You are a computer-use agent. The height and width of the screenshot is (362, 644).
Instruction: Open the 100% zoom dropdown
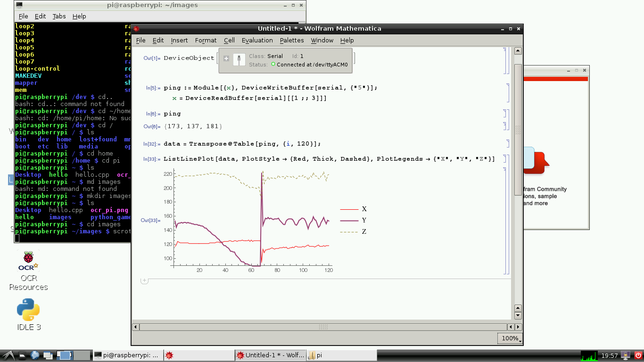(x=510, y=338)
